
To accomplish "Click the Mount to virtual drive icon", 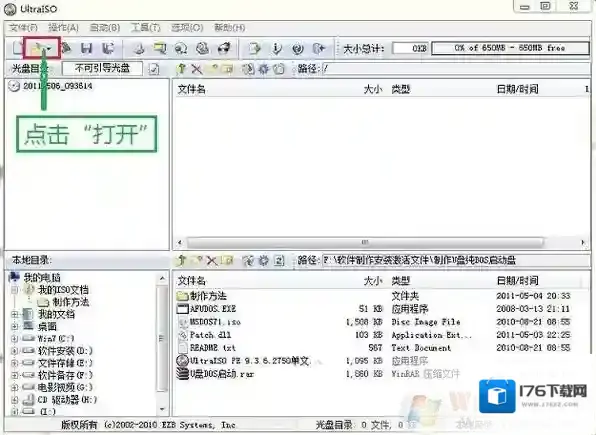I will (x=202, y=48).
